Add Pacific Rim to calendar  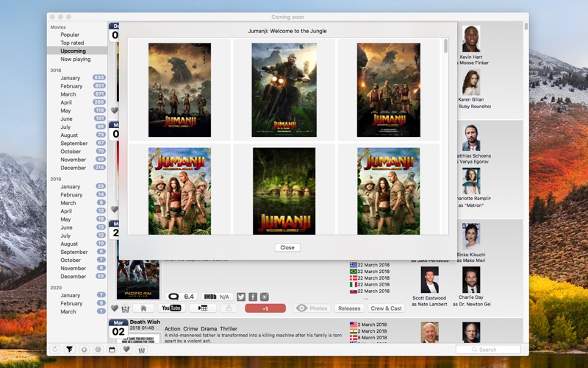point(203,308)
